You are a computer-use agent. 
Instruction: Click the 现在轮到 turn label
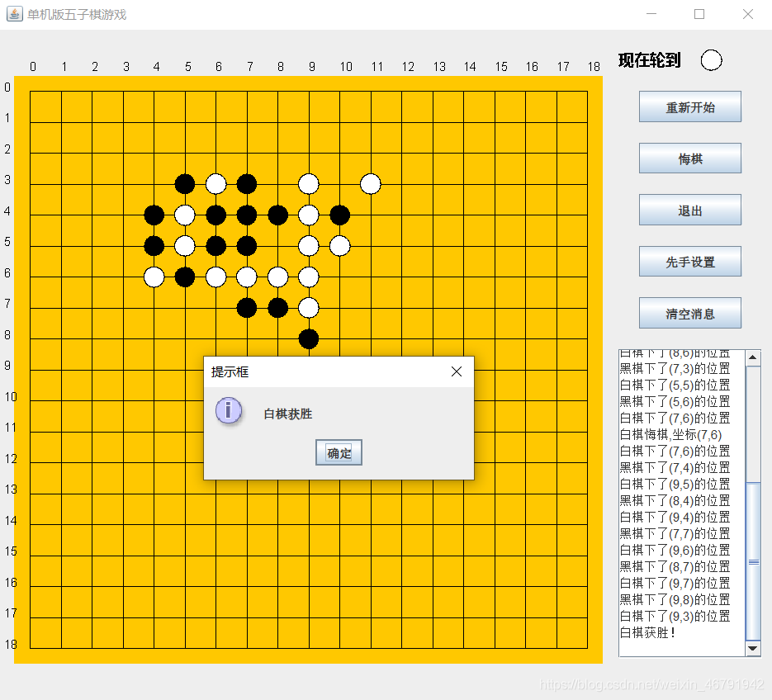[650, 60]
